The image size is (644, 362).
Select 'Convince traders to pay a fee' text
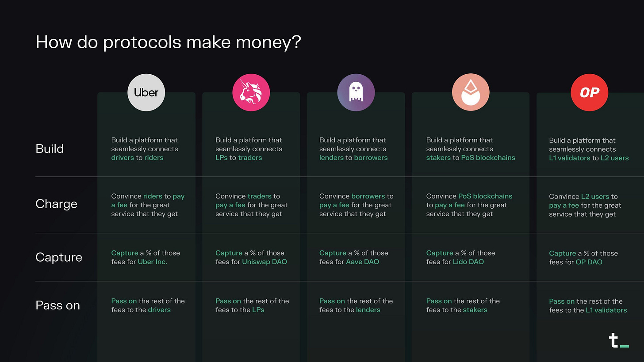[248, 201]
